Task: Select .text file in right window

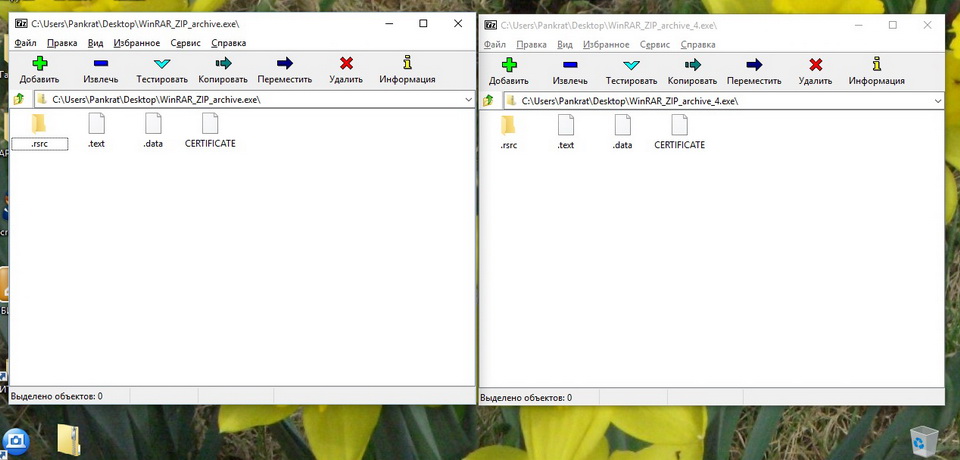Action: [566, 132]
